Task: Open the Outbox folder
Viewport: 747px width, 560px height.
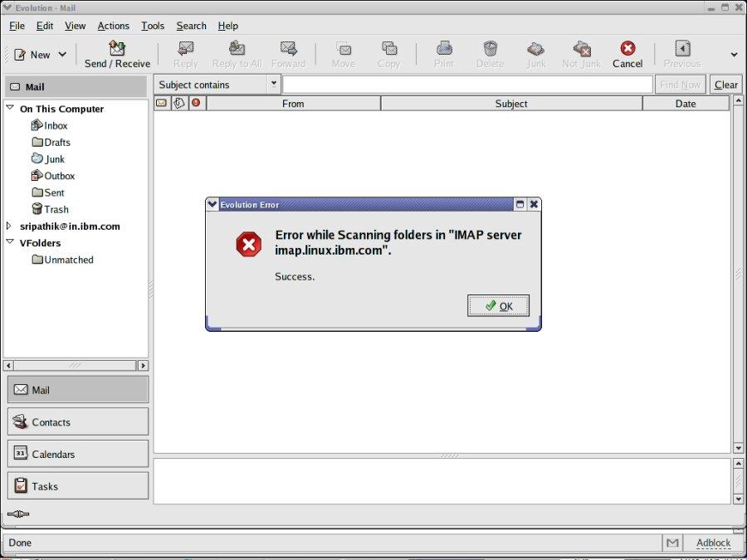Action: click(x=53, y=176)
